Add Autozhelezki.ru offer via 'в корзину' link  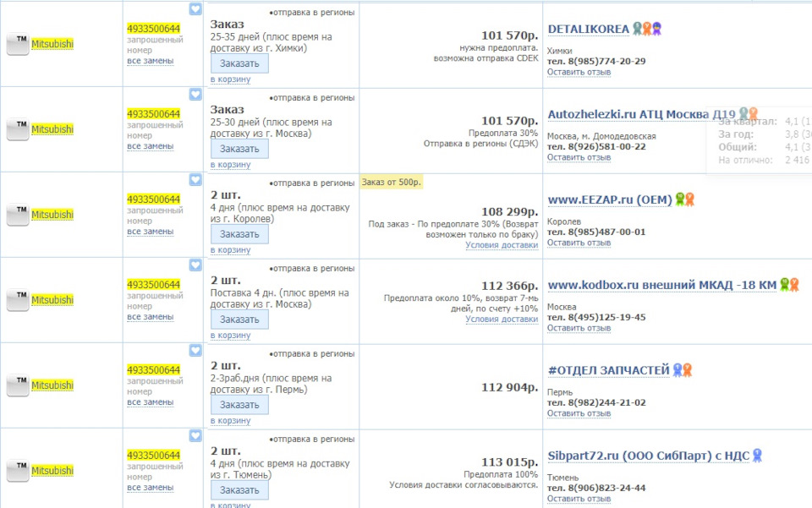[x=230, y=165]
